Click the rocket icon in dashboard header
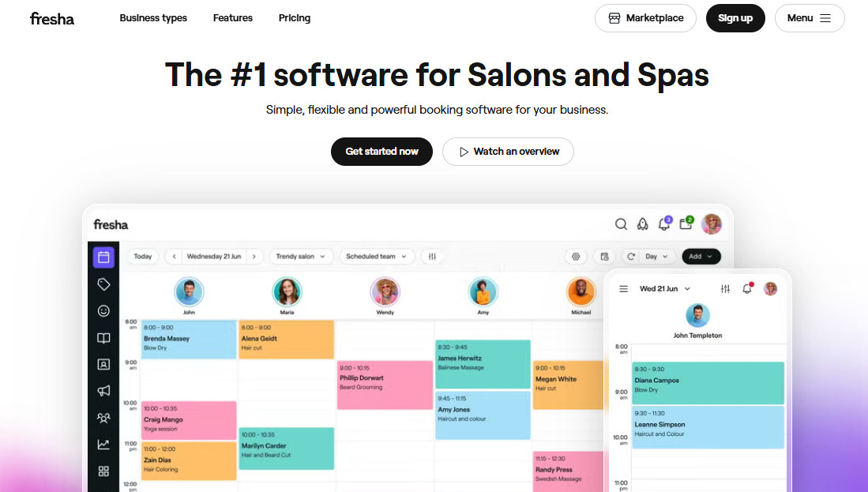 coord(643,224)
